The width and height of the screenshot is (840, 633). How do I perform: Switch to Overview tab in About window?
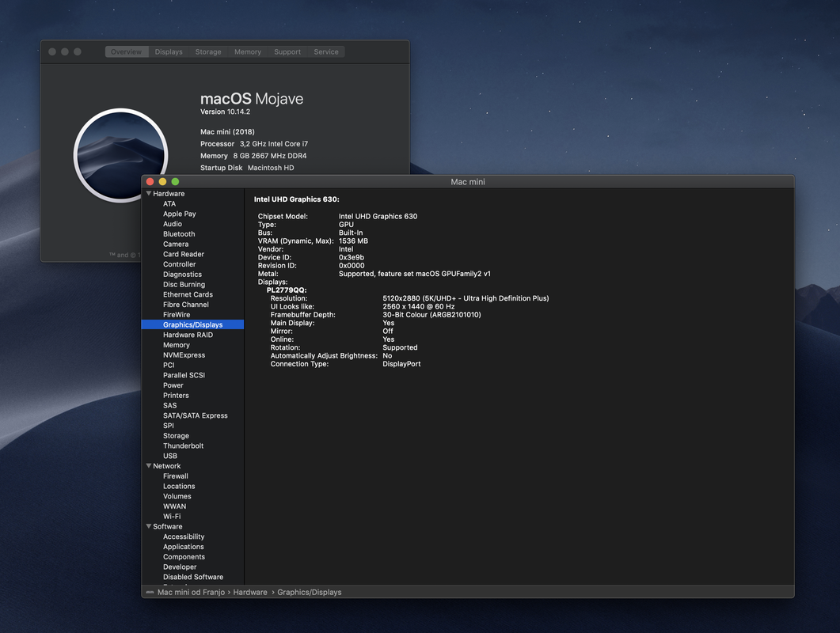click(x=127, y=52)
